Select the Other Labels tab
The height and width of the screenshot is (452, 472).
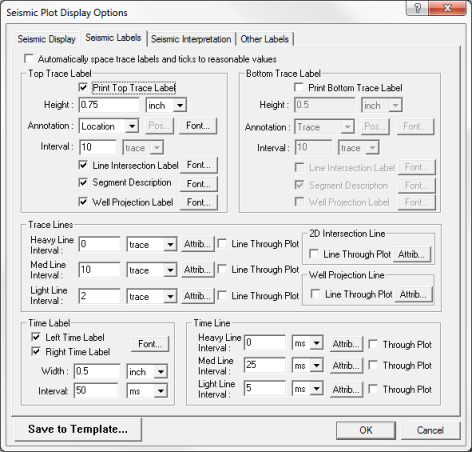tap(265, 39)
